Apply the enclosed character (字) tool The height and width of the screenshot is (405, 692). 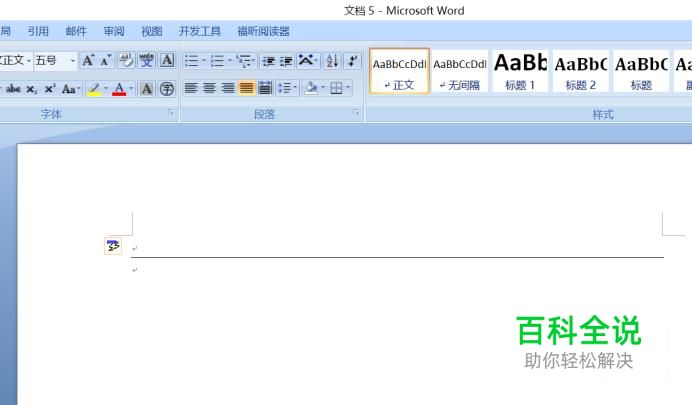click(x=167, y=89)
